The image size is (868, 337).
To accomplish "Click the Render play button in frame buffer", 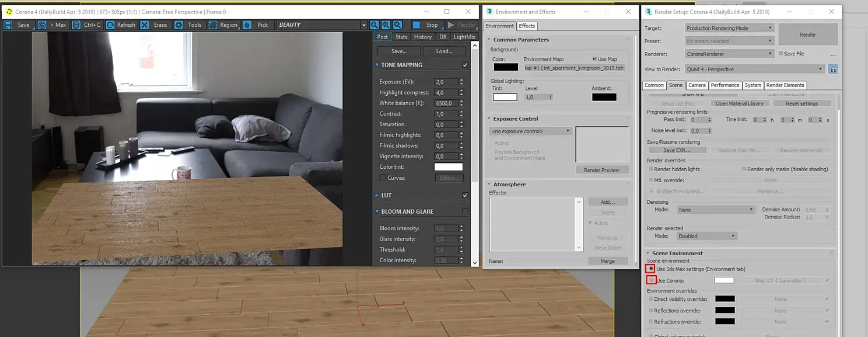I will [461, 25].
